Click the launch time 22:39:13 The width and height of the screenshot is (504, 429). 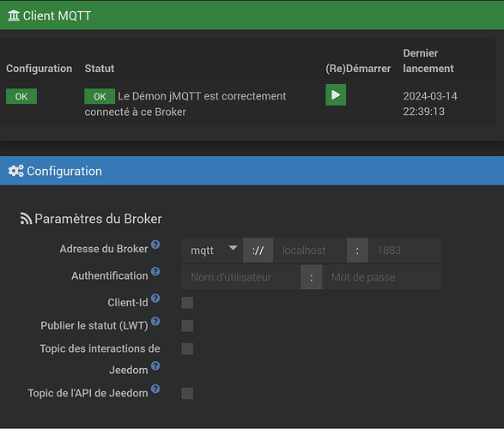point(424,112)
